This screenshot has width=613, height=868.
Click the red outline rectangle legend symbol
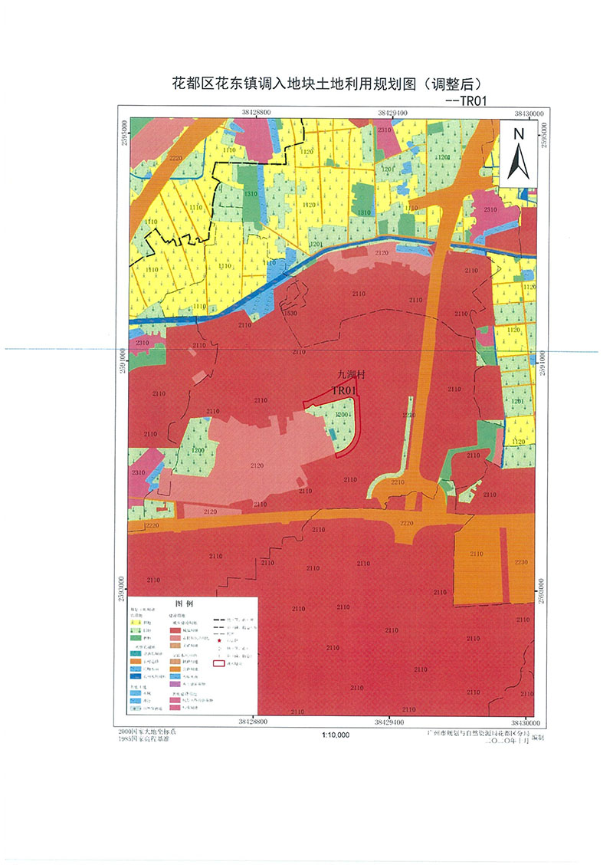tap(219, 662)
